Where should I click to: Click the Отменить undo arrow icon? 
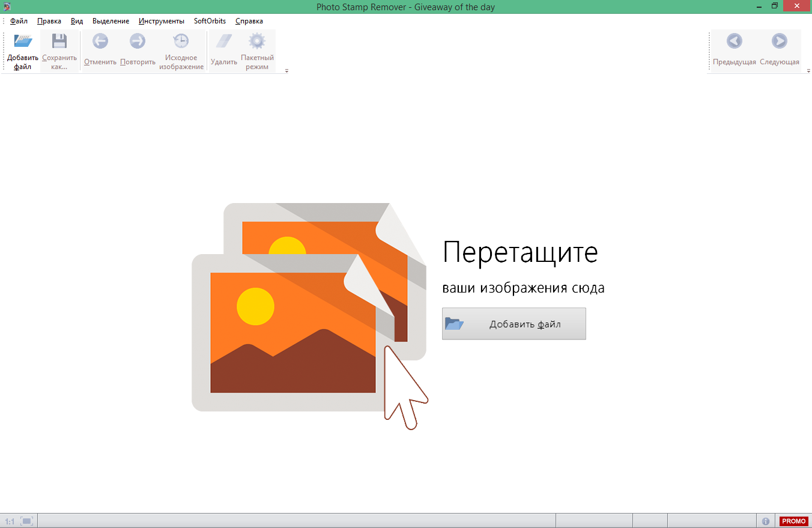(x=100, y=41)
